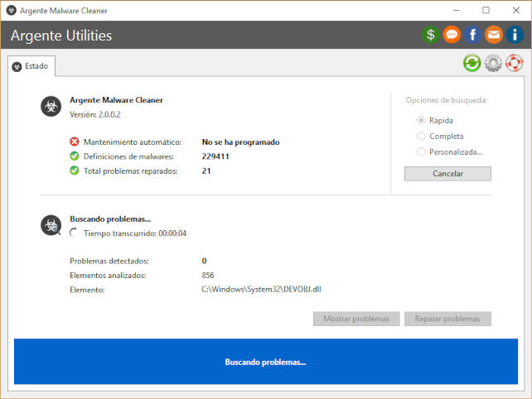532x399 pixels.
Task: Click the title bar application biohazard icon
Action: pyautogui.click(x=12, y=11)
